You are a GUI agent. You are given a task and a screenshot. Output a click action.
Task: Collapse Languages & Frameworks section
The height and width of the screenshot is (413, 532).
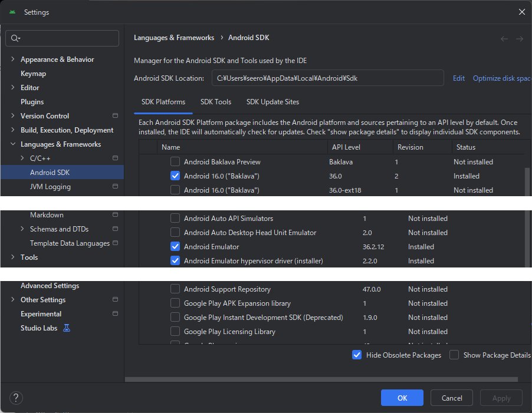pyautogui.click(x=13, y=144)
